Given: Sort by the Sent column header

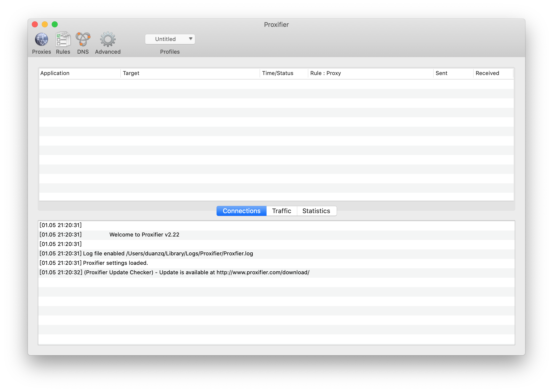Looking at the screenshot, I should 453,73.
